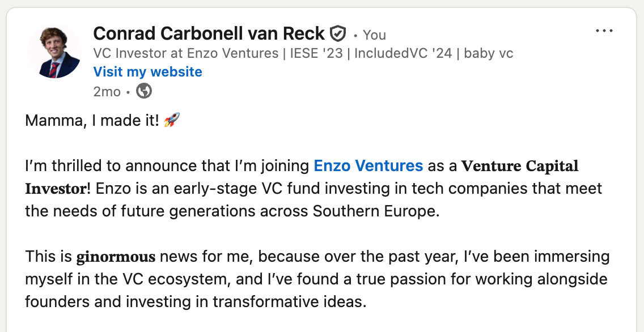Click "IncludedVC '24" in the profile headline
Screen dimensions: 644x332
403,53
